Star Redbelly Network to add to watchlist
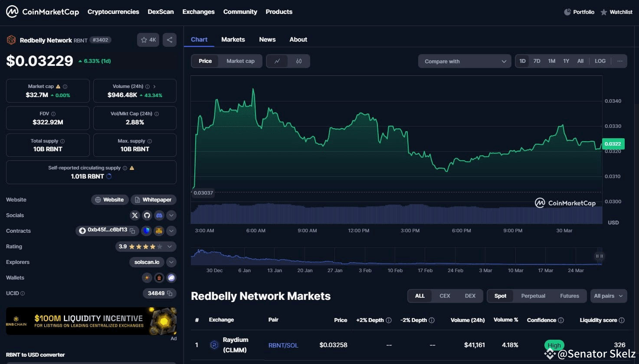The image size is (639, 364). (x=148, y=39)
